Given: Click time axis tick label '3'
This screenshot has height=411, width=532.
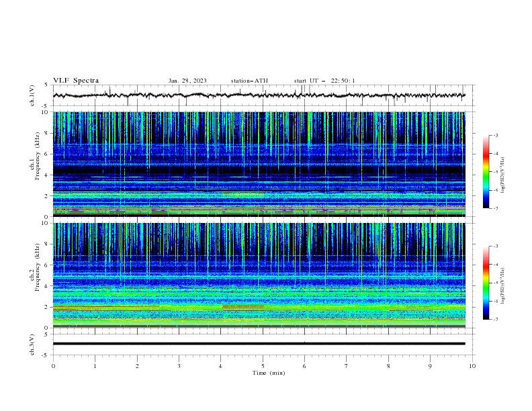Looking at the screenshot, I should (x=179, y=366).
